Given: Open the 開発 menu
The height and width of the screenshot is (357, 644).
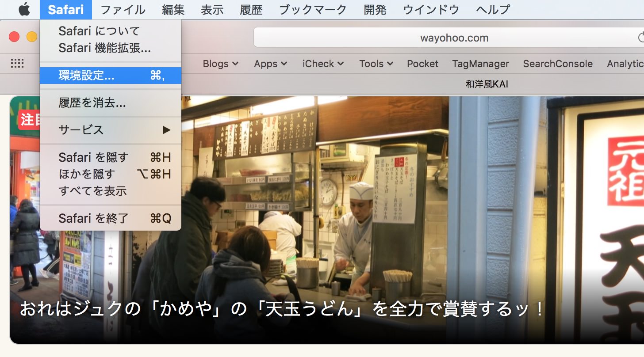Looking at the screenshot, I should 375,9.
